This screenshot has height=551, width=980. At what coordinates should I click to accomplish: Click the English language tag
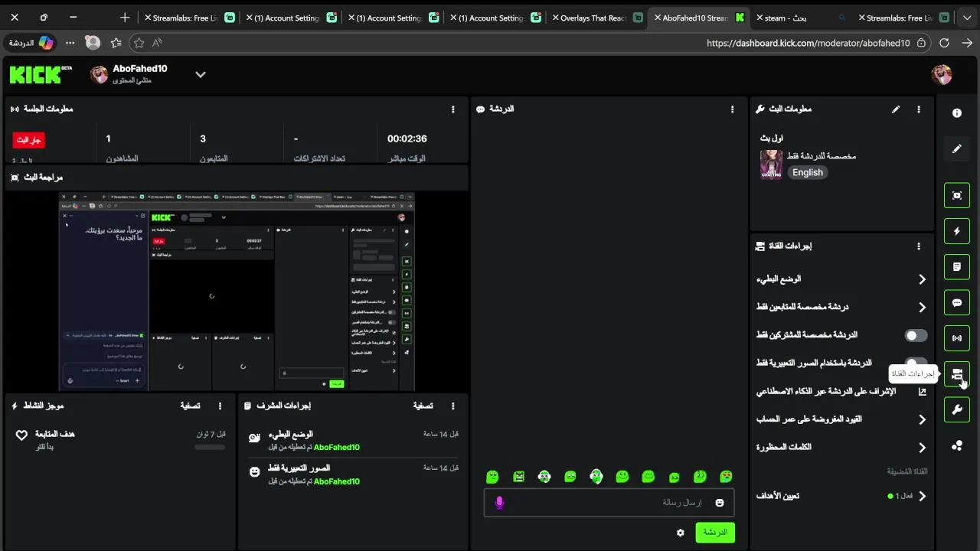(x=808, y=173)
